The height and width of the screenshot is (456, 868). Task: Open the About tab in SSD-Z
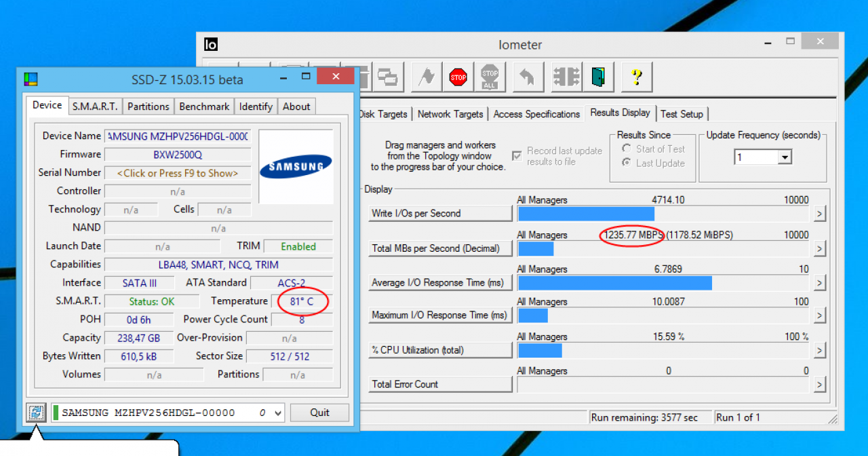(x=296, y=107)
